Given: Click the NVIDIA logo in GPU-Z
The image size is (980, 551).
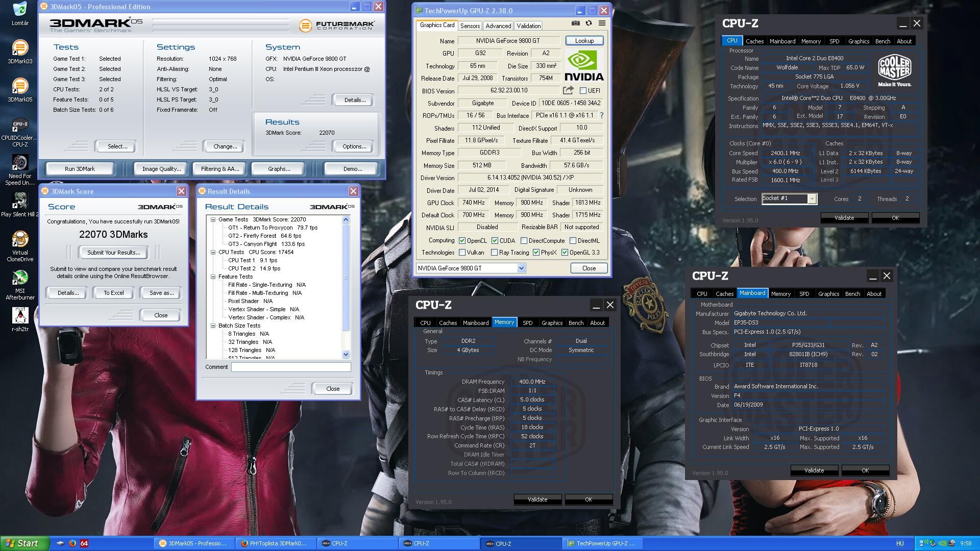Looking at the screenshot, I should (584, 66).
